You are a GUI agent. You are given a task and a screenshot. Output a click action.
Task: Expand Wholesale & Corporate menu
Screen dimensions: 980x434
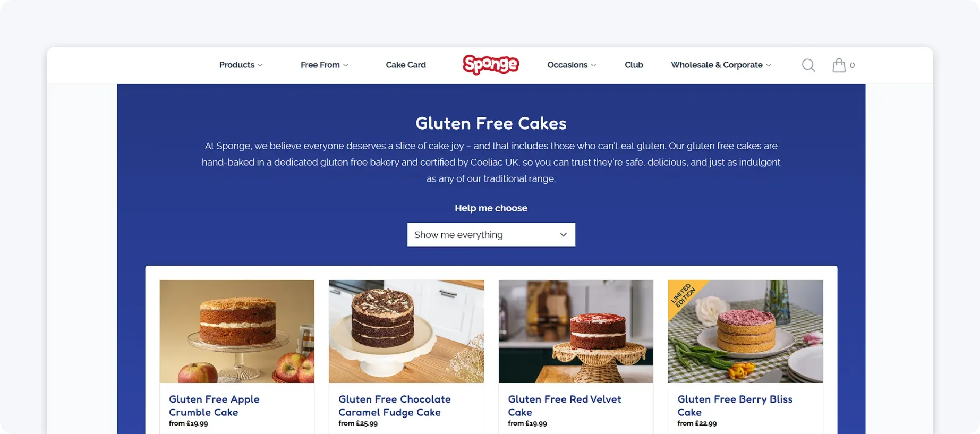721,65
